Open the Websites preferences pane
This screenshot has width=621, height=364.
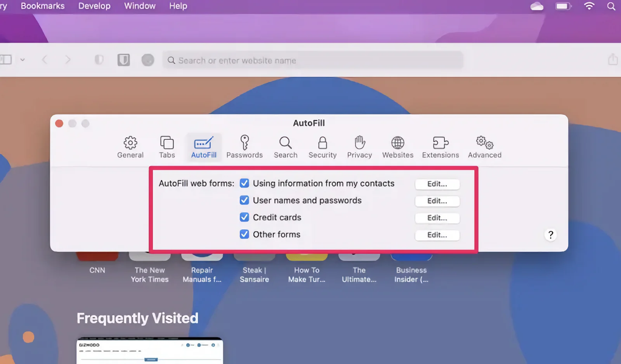click(398, 147)
